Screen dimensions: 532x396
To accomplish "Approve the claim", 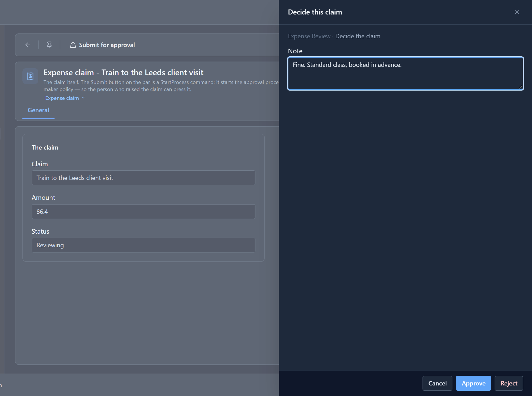I will coord(473,383).
